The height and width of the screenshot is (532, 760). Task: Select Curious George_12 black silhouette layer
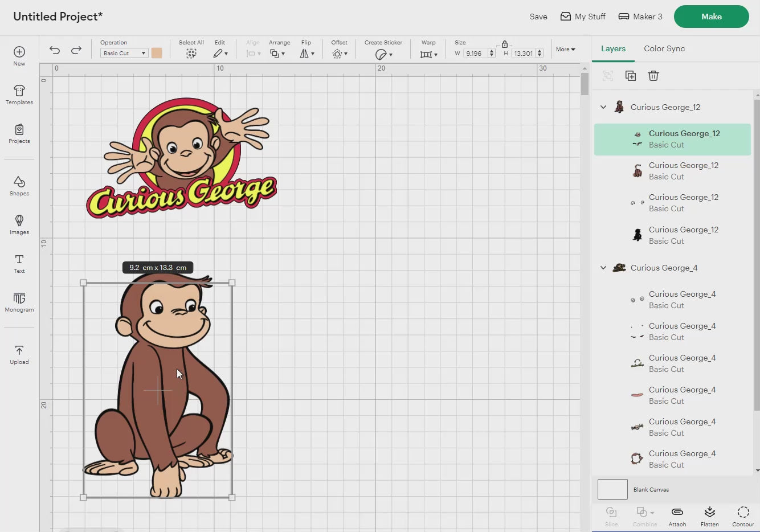coord(672,235)
